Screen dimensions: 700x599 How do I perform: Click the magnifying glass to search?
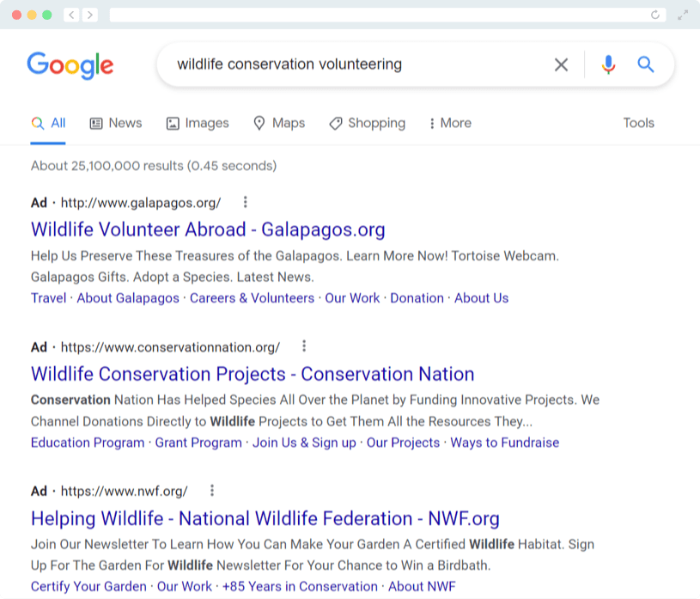pos(645,64)
